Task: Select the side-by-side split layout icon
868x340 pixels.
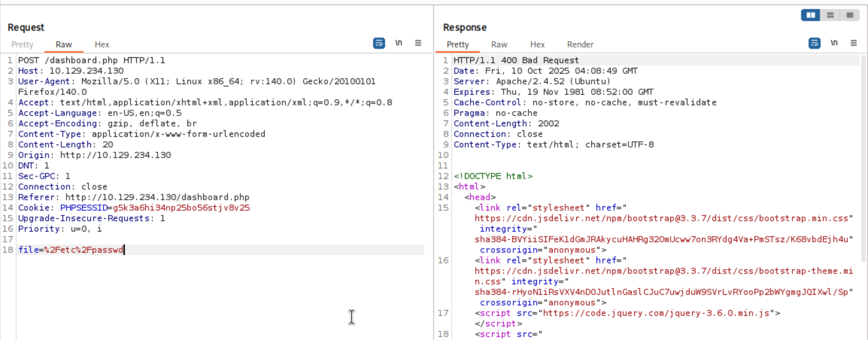Action: [x=810, y=15]
